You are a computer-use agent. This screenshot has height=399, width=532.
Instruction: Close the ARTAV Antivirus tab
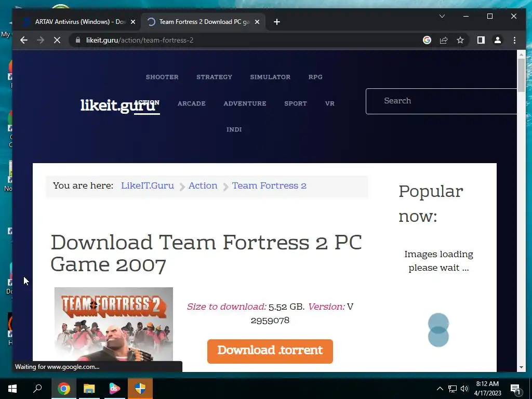tap(133, 22)
